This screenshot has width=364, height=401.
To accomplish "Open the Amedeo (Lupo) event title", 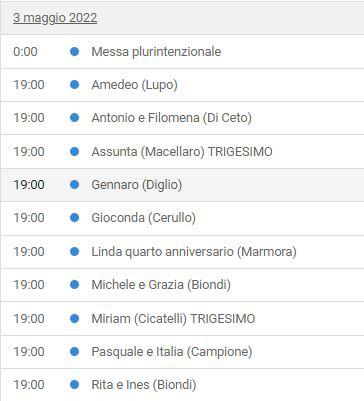I will pyautogui.click(x=134, y=85).
